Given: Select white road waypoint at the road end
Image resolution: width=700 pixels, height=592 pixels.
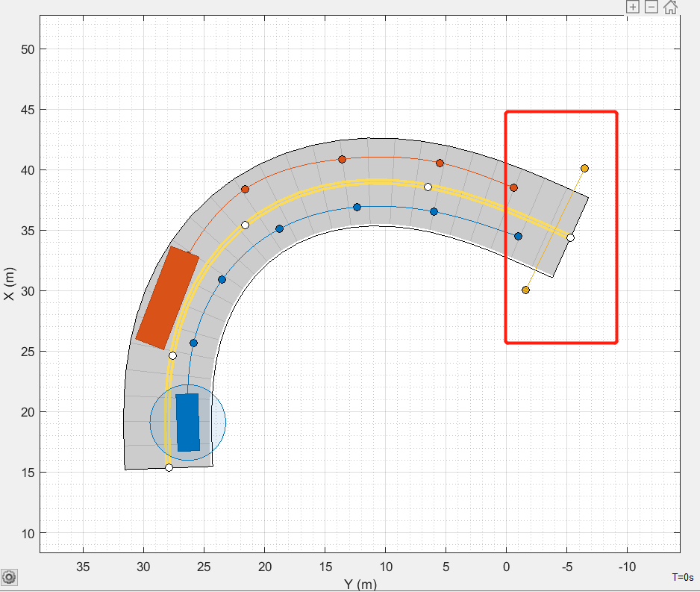Looking at the screenshot, I should [571, 237].
